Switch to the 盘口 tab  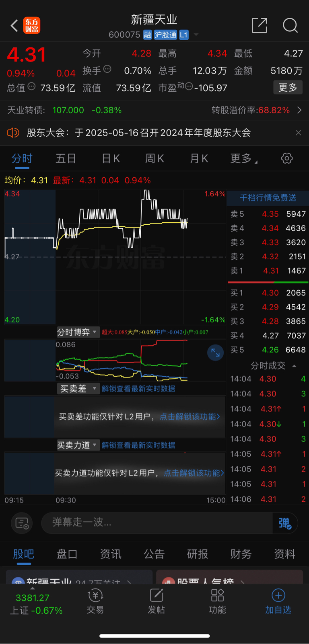[67, 554]
